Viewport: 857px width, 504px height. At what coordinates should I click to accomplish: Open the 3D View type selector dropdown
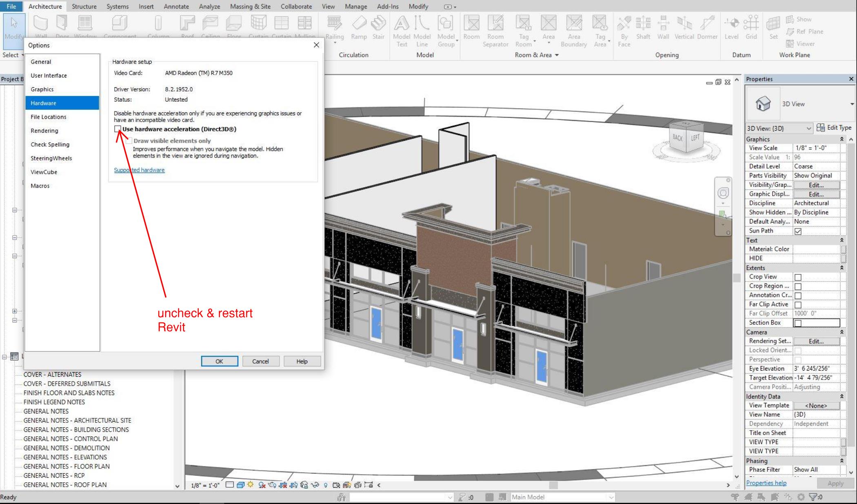pyautogui.click(x=852, y=104)
